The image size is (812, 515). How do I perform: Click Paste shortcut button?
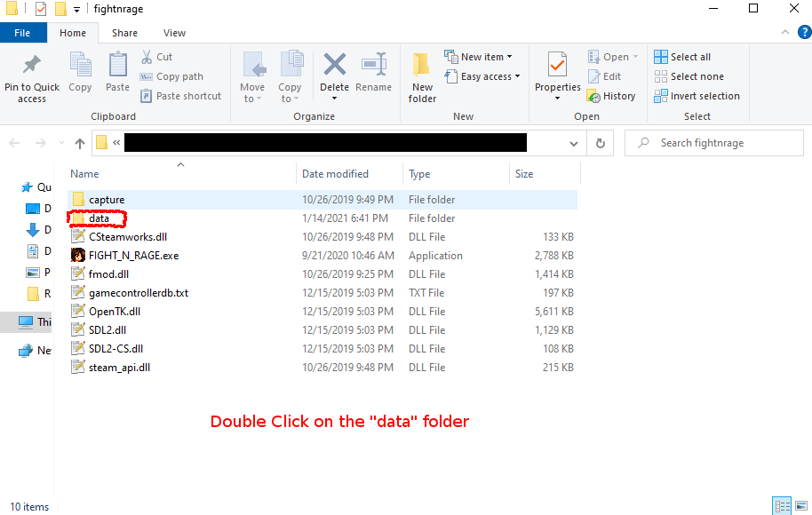[180, 96]
